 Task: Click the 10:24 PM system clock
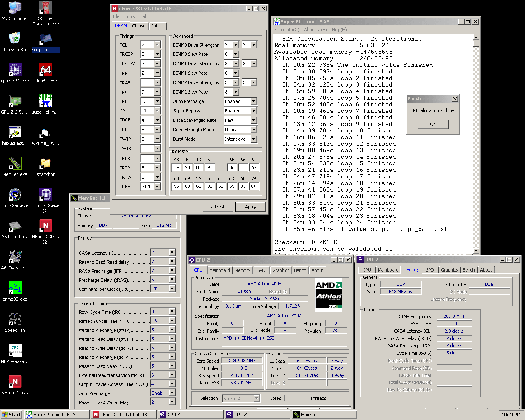511,415
